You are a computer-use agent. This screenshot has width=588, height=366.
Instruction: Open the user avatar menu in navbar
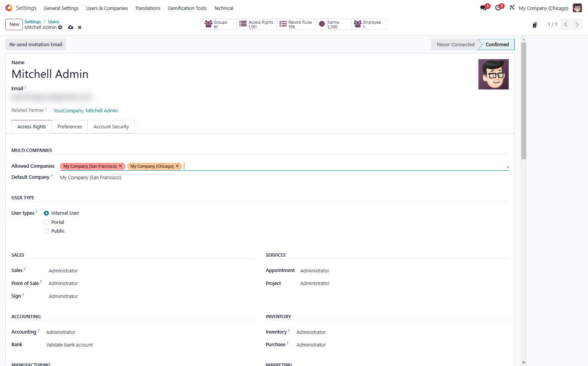coord(577,8)
